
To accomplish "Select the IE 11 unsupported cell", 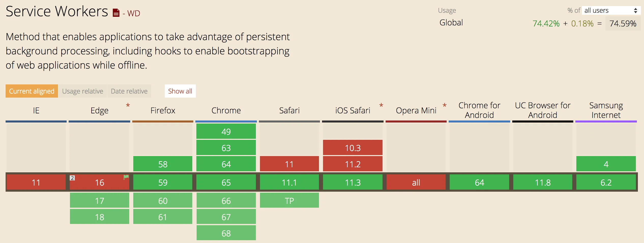I will click(36, 182).
